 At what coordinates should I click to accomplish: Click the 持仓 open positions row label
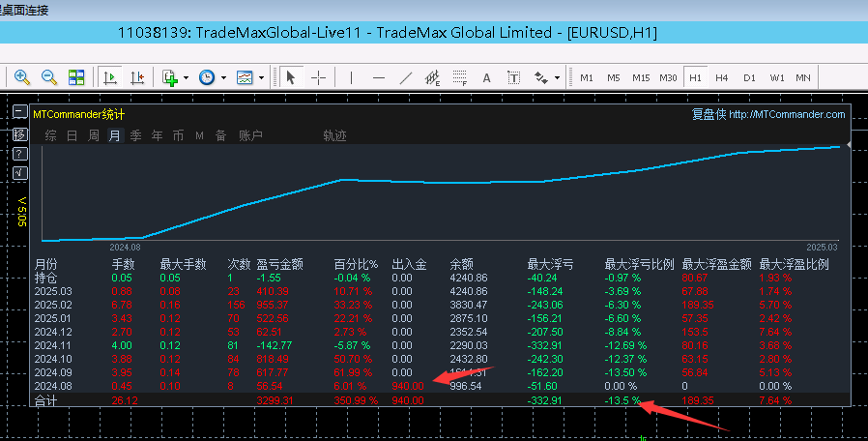coord(45,278)
